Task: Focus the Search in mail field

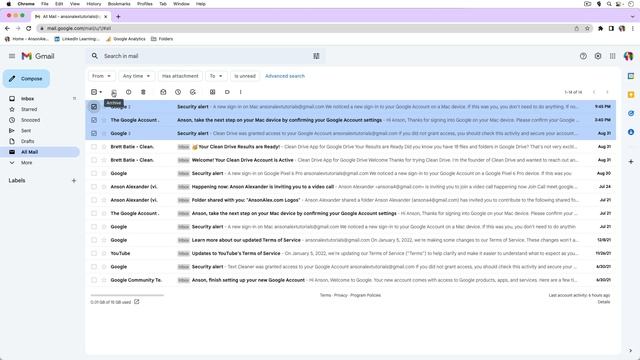Action: [x=204, y=56]
